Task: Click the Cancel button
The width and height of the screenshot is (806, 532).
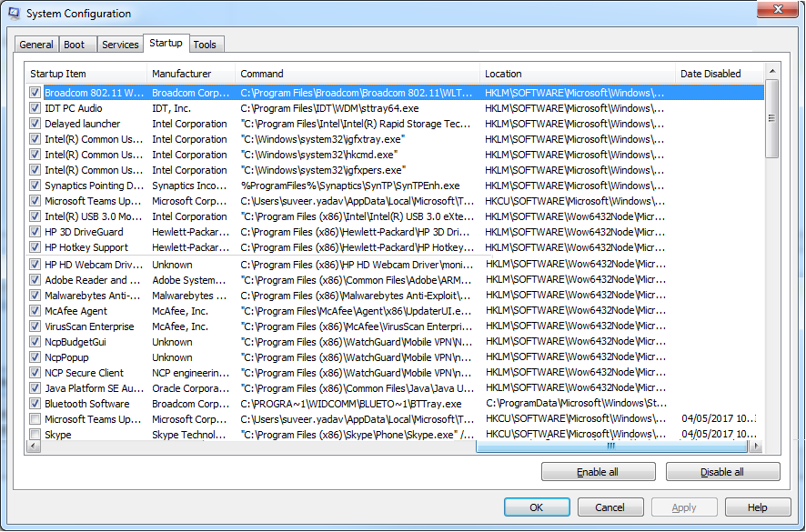Action: click(x=610, y=507)
